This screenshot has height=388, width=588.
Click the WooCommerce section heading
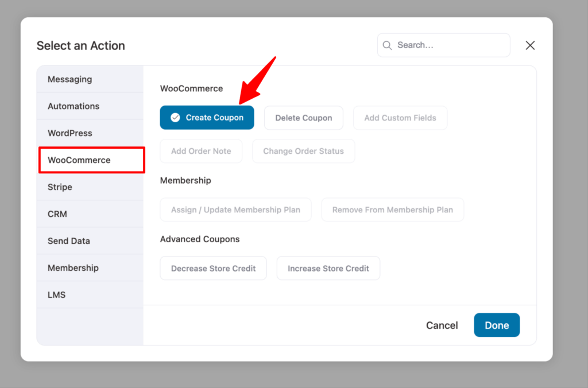pyautogui.click(x=191, y=88)
